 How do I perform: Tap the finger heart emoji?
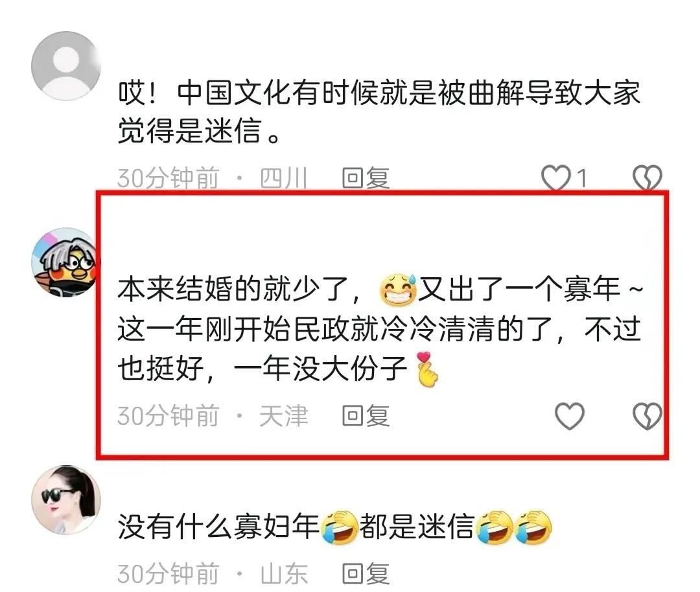pyautogui.click(x=427, y=369)
